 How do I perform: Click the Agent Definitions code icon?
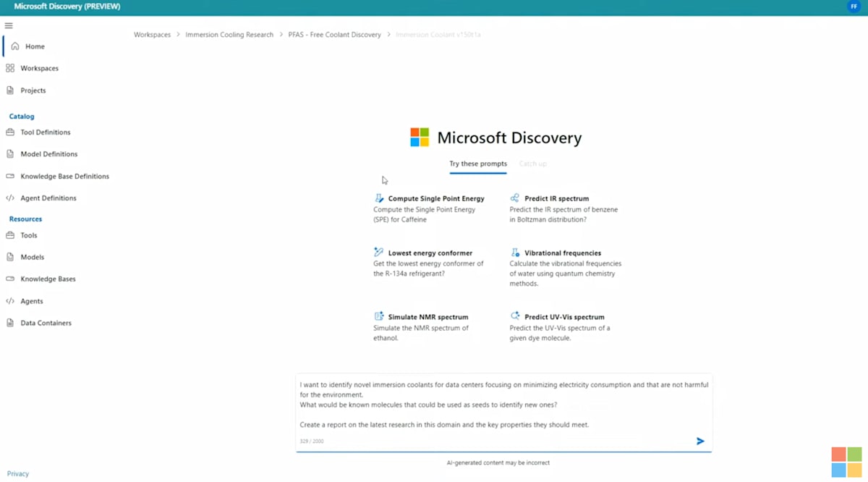10,198
